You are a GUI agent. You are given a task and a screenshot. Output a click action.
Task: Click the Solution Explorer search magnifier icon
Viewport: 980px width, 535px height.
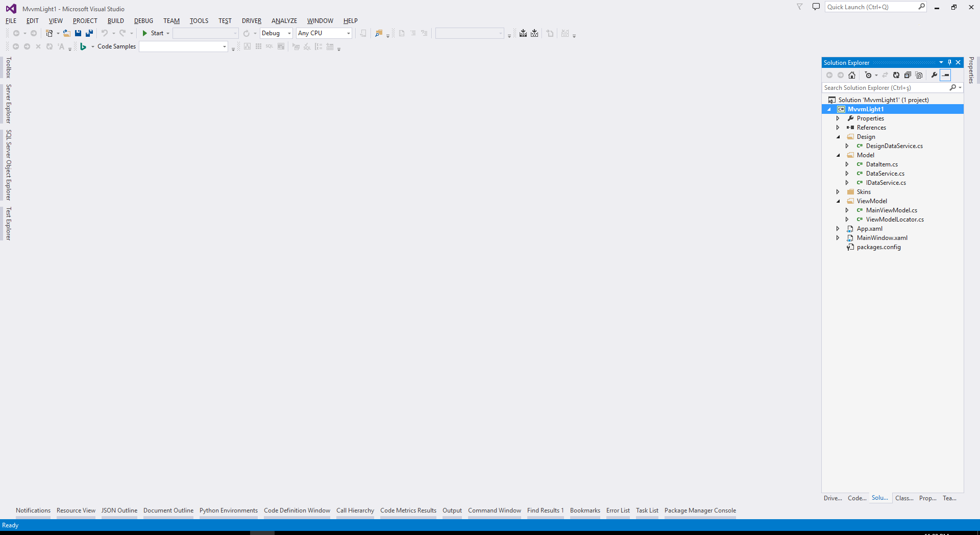click(x=952, y=88)
